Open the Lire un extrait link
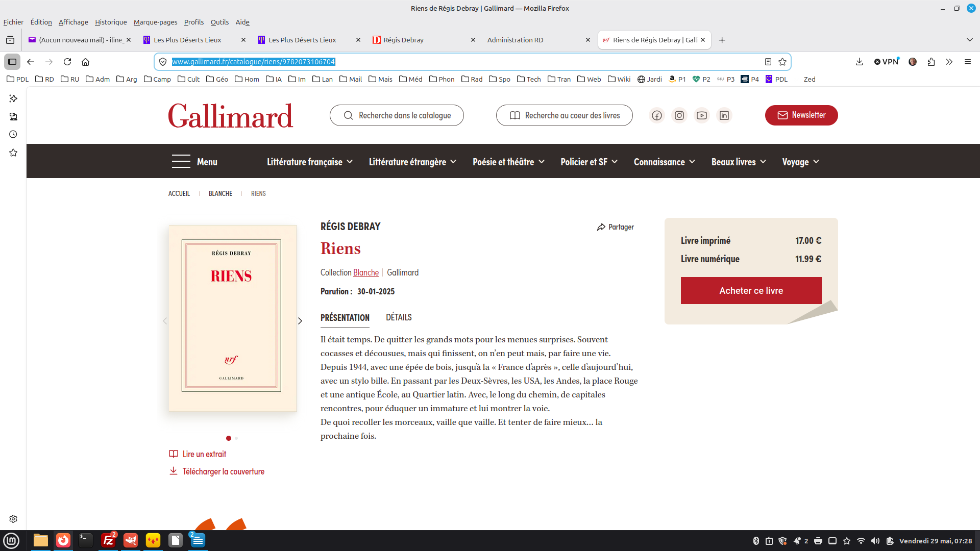The image size is (980, 551). (198, 454)
